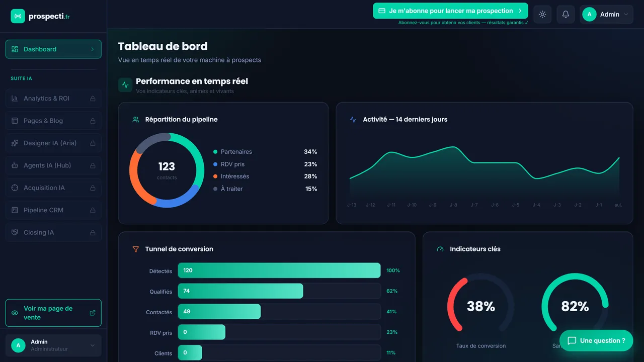Click the Répartition du pipeline people icon
The height and width of the screenshot is (362, 644).
point(136,120)
